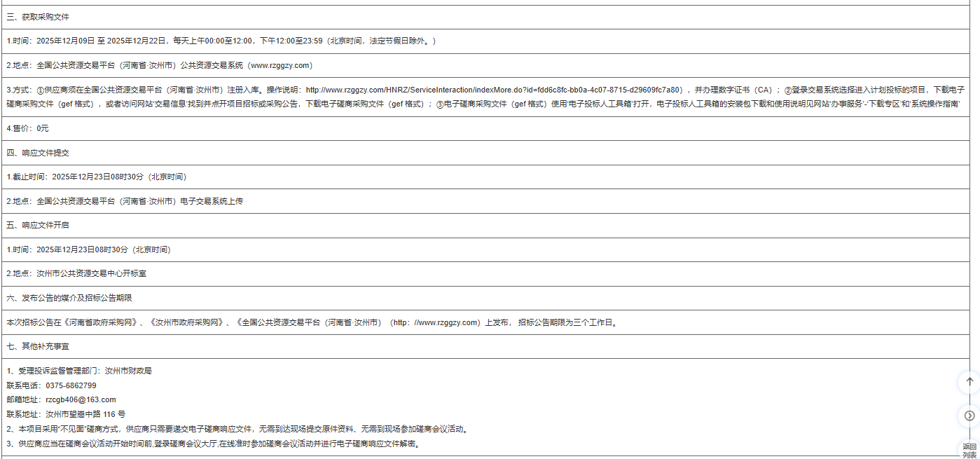
Task: Click the 五、响应文件开启 section heading
Action: tap(38, 225)
